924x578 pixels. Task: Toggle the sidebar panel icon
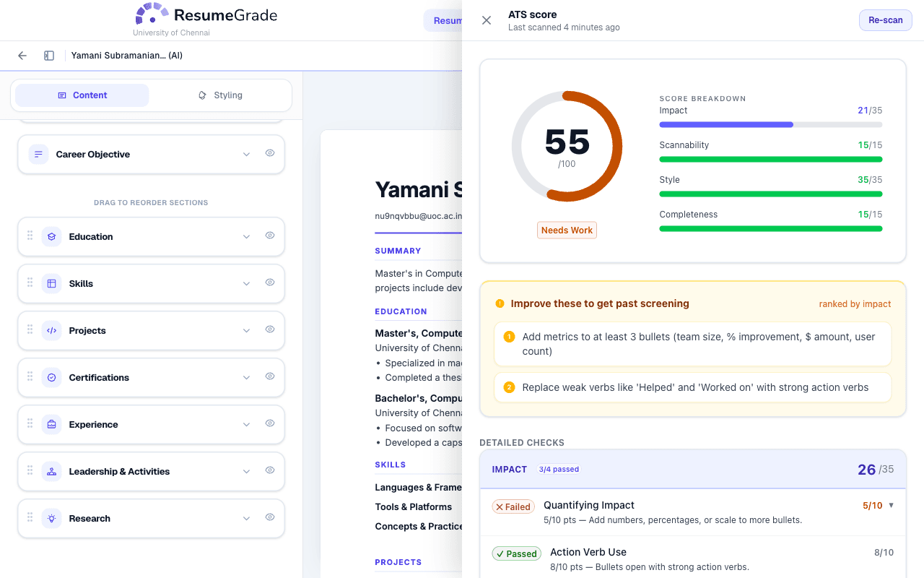pyautogui.click(x=49, y=56)
